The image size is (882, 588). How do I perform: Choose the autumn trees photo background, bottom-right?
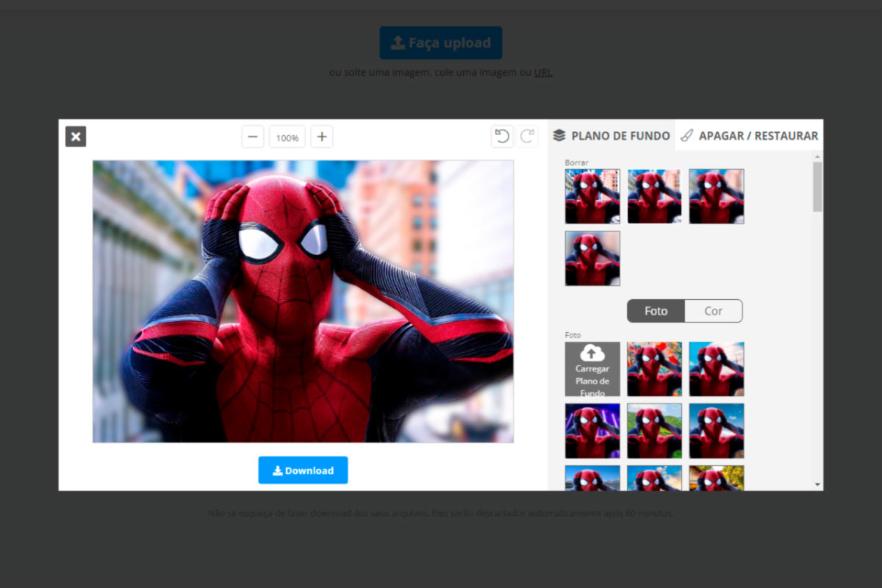(717, 478)
